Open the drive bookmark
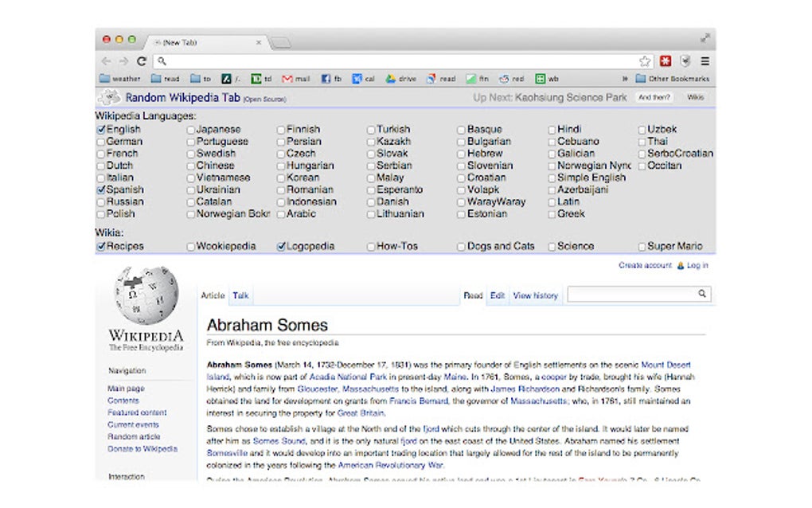812x508 pixels. [400, 79]
